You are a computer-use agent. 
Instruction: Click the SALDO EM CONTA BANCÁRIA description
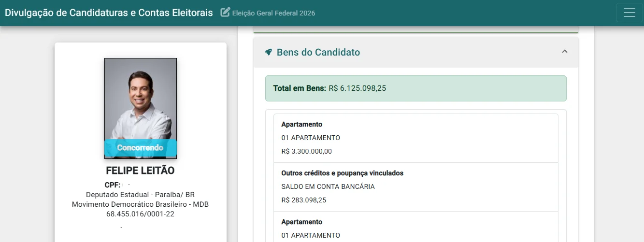pyautogui.click(x=328, y=186)
